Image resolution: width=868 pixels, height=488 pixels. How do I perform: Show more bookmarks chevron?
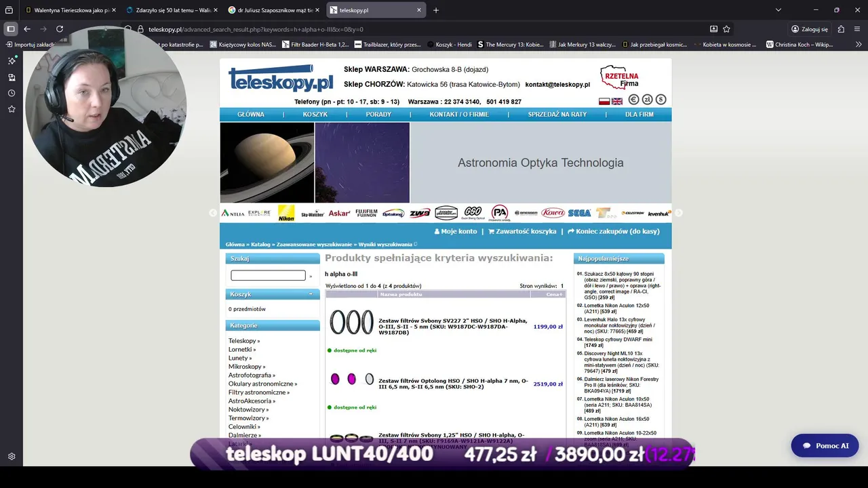point(858,44)
